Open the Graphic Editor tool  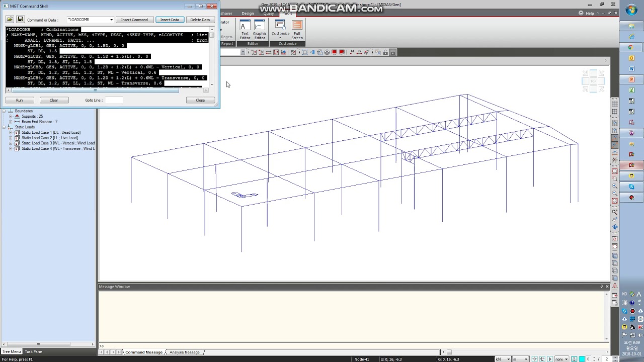click(260, 30)
